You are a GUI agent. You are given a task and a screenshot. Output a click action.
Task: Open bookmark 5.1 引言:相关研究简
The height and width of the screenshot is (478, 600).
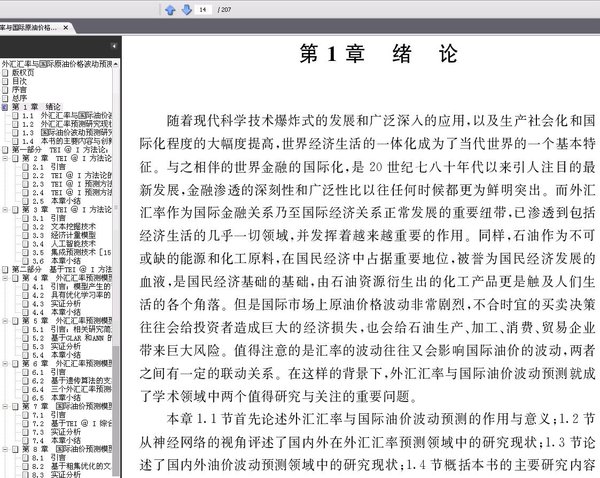(x=72, y=329)
